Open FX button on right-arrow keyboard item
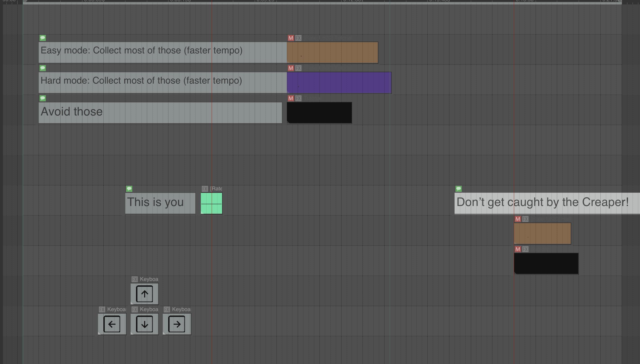 tap(167, 310)
